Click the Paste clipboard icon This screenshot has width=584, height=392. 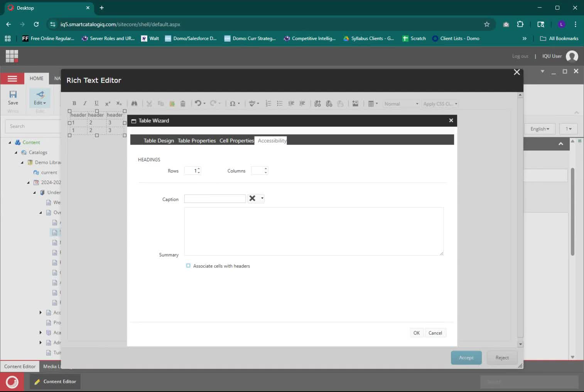click(183, 103)
